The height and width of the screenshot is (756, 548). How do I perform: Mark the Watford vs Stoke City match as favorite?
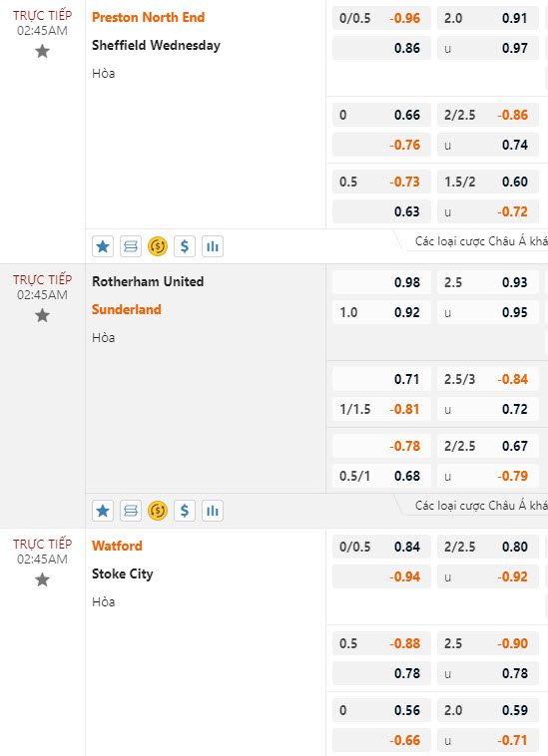click(x=43, y=579)
